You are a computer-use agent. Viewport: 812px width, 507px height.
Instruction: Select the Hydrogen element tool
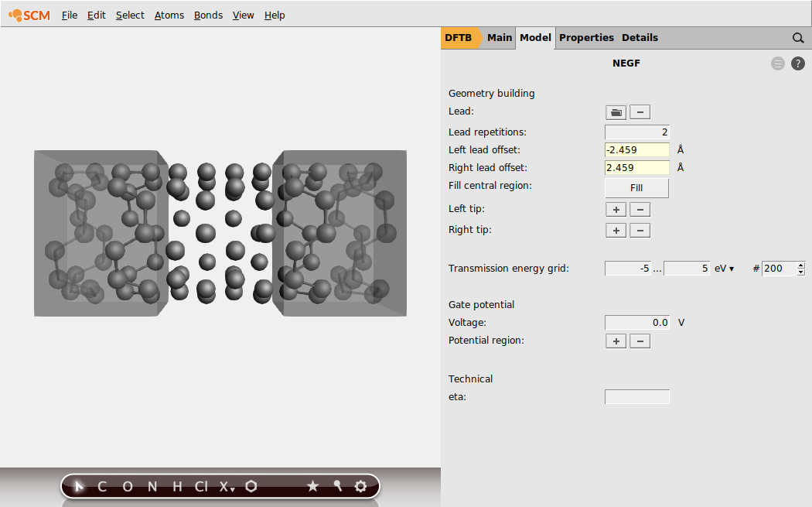coord(176,486)
